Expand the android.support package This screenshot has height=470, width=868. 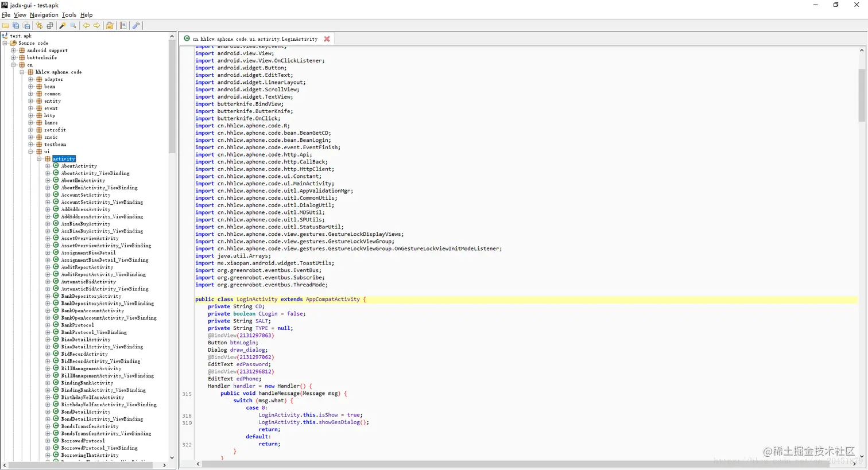point(13,51)
